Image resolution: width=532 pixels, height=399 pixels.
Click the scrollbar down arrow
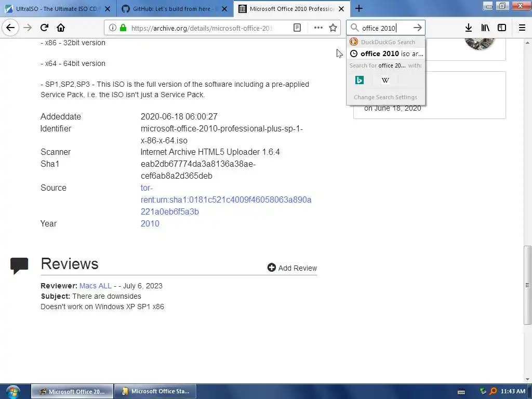(x=527, y=379)
